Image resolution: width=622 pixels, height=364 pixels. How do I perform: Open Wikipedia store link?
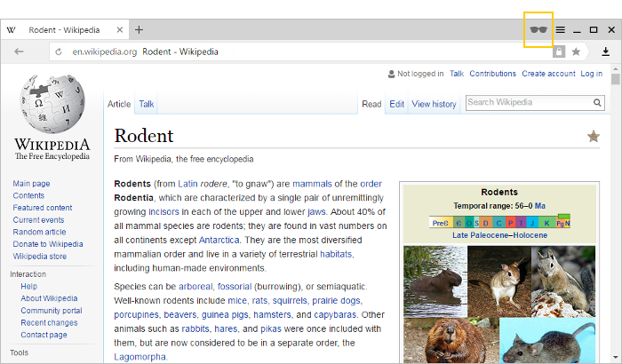coord(40,257)
